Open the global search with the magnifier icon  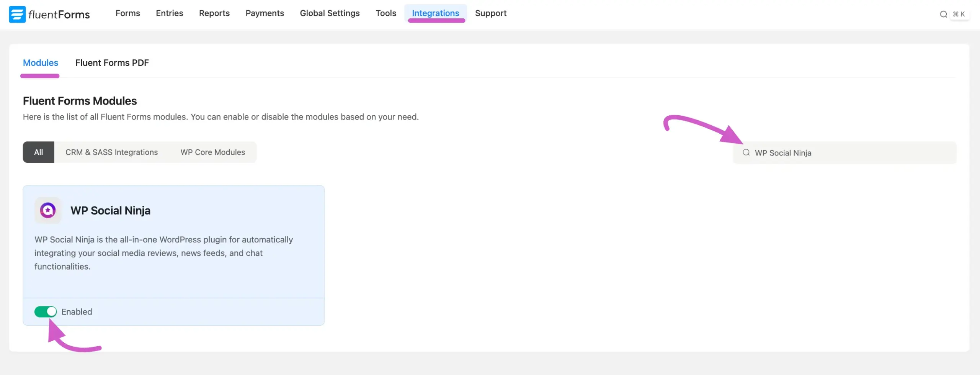tap(943, 14)
